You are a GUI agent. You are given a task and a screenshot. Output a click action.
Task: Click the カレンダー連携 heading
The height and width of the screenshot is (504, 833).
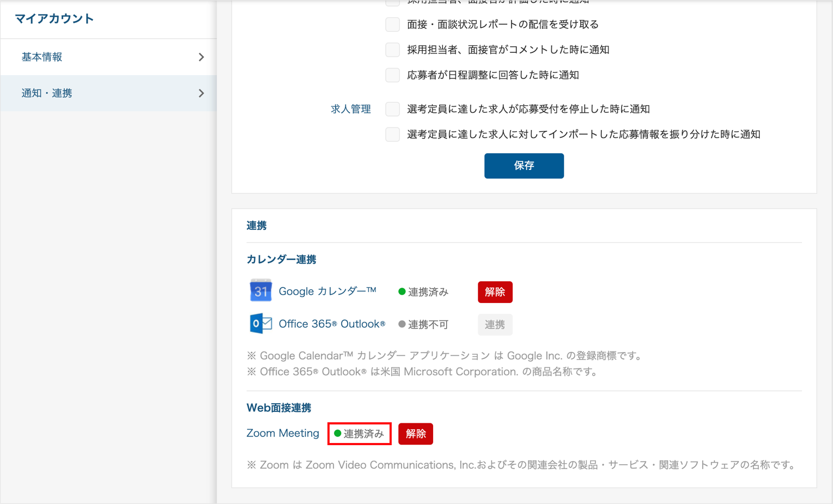click(281, 259)
